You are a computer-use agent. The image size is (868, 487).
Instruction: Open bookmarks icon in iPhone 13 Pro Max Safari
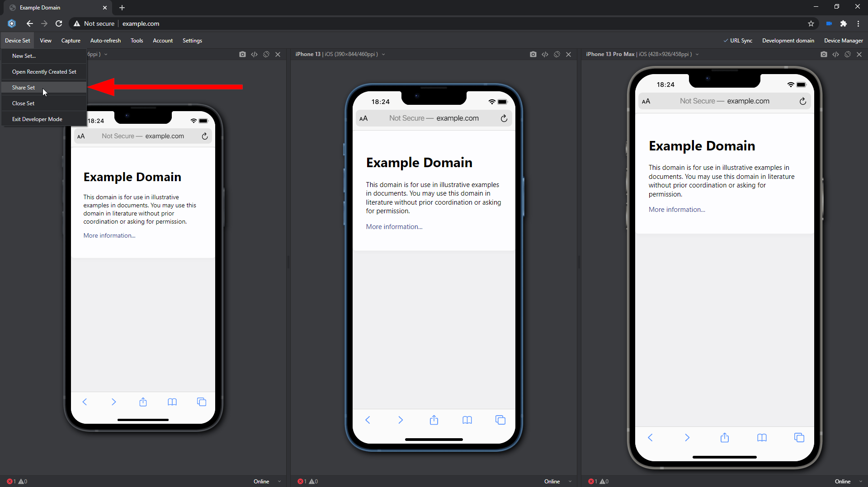tap(762, 437)
